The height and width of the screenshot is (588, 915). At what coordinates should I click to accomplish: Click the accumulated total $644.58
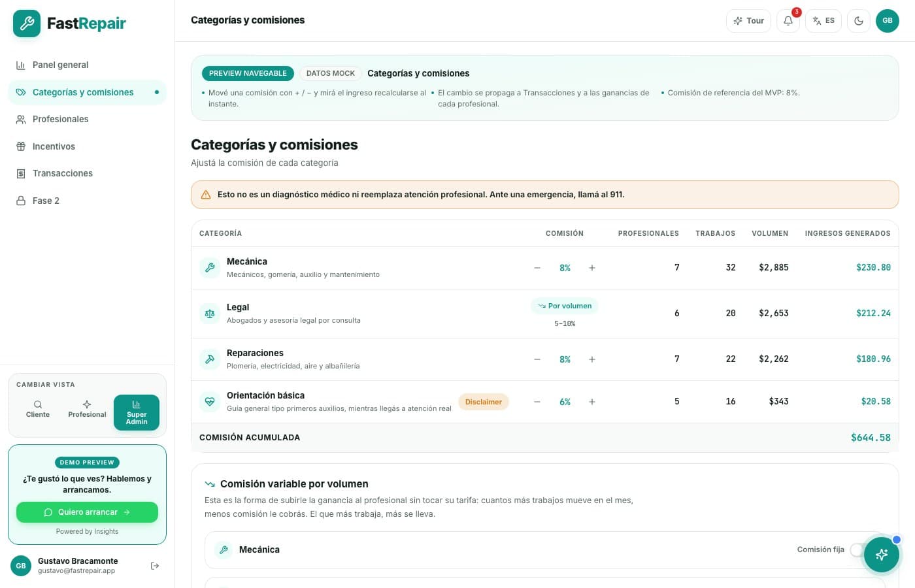coord(871,438)
